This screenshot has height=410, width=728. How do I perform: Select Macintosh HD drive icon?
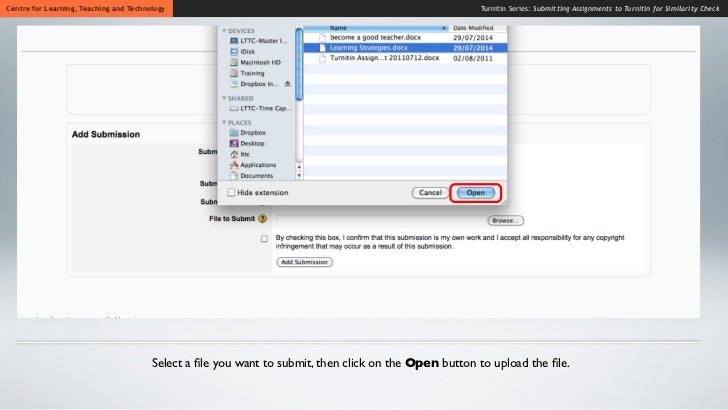pos(234,62)
